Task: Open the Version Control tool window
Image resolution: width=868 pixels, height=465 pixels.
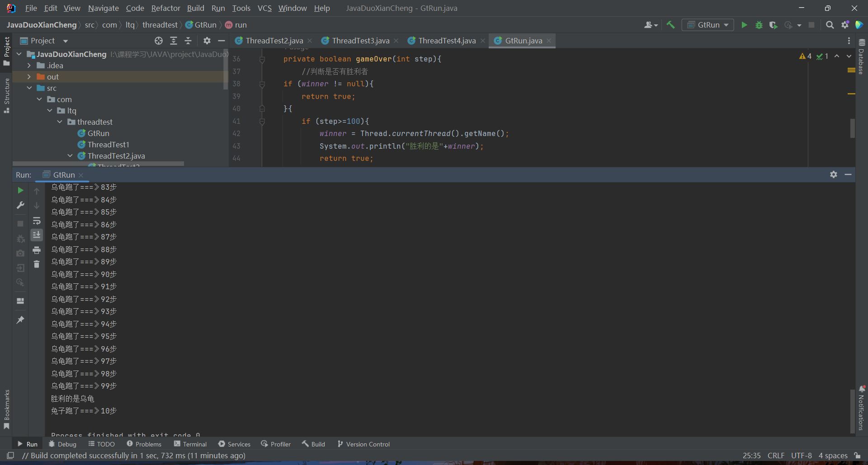Action: pos(363,444)
